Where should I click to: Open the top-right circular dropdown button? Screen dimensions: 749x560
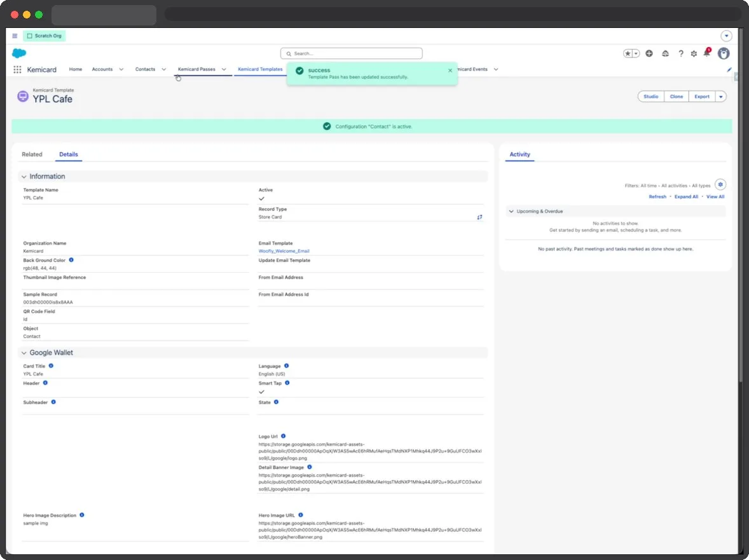tap(726, 36)
